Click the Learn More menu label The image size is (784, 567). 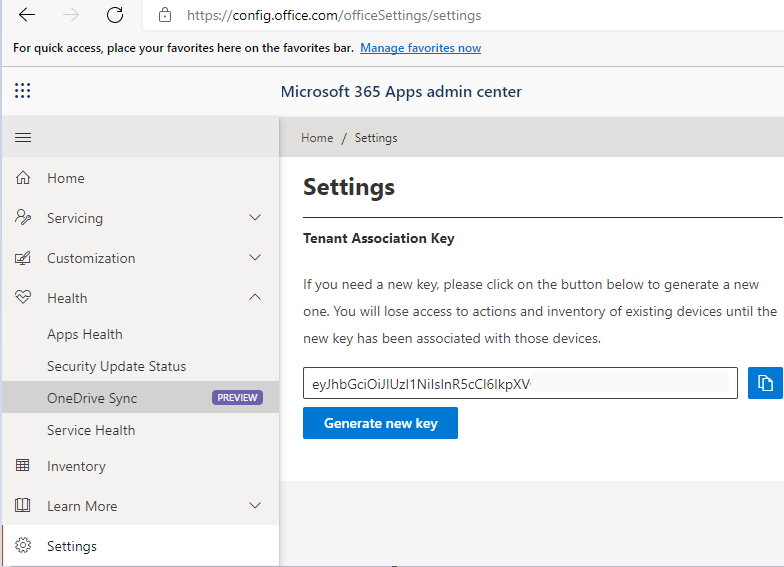tap(82, 506)
